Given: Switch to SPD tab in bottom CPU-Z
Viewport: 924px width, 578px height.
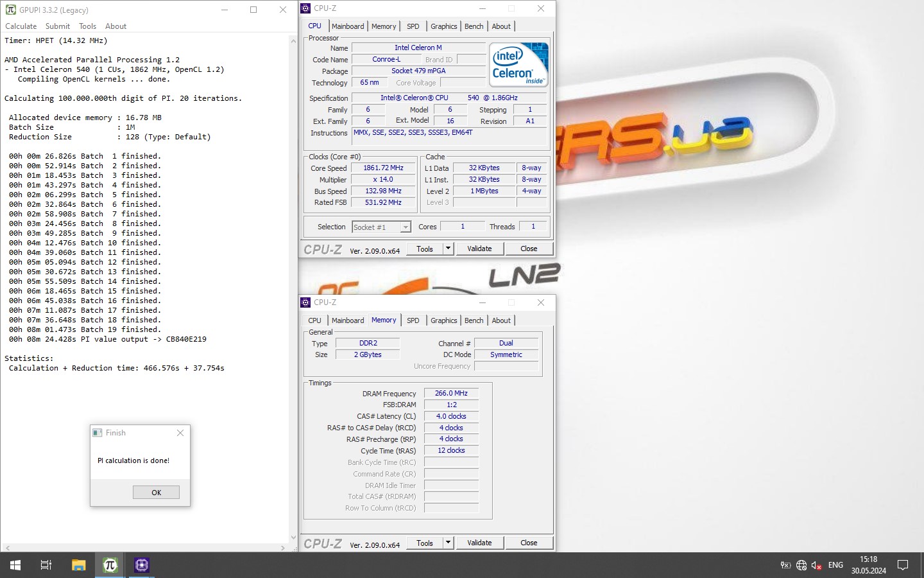Looking at the screenshot, I should click(x=413, y=320).
